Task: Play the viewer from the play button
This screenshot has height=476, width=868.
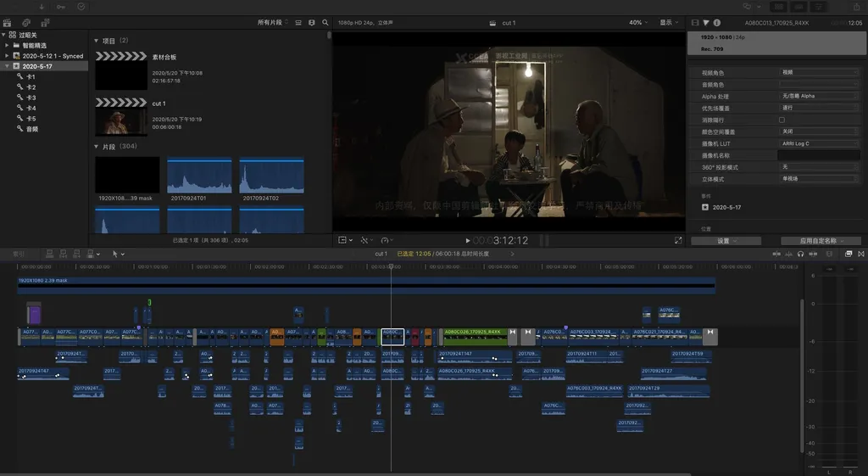Action: coord(467,241)
